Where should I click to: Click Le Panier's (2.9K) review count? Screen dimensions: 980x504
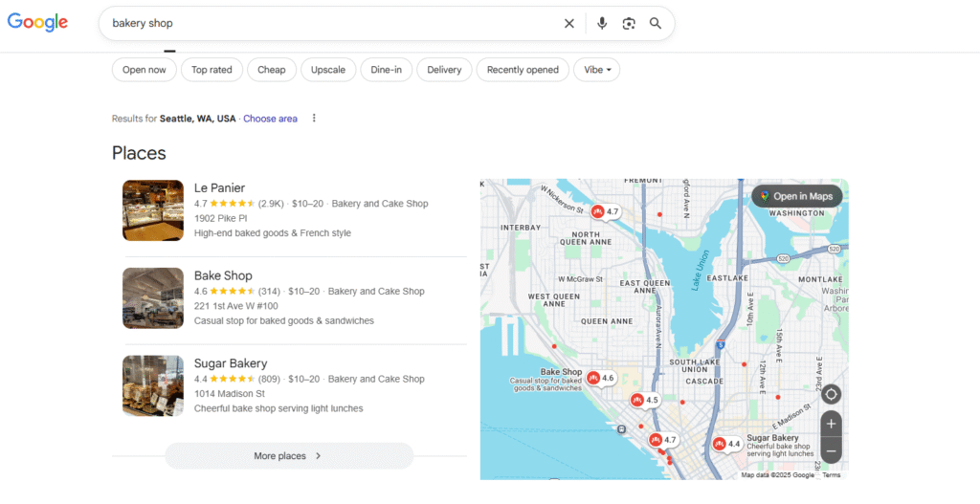pyautogui.click(x=271, y=204)
